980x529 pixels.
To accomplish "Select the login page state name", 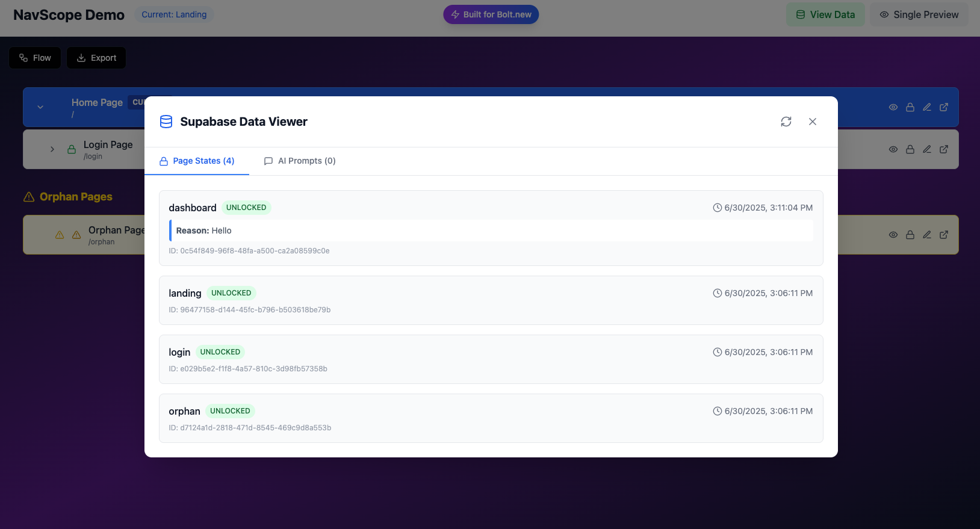I will click(x=179, y=352).
